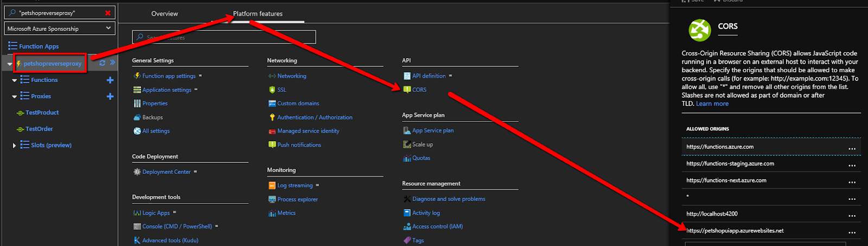Open the Log streaming link

[295, 185]
